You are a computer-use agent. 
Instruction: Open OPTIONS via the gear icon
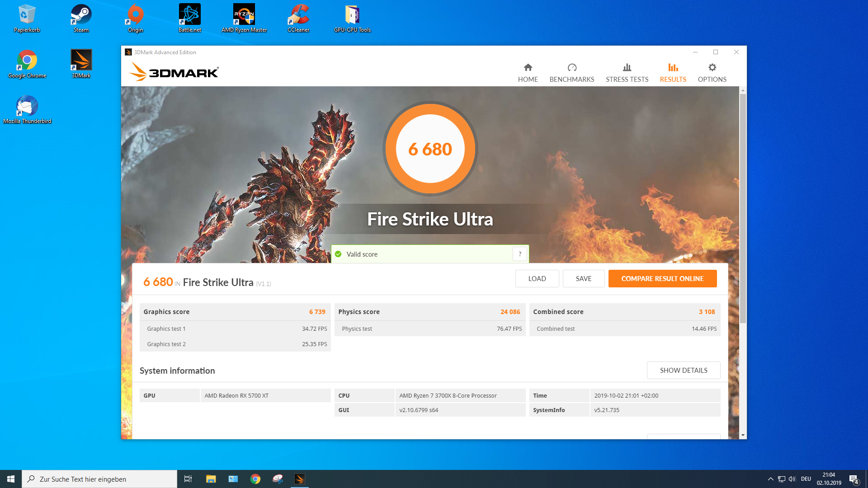712,68
